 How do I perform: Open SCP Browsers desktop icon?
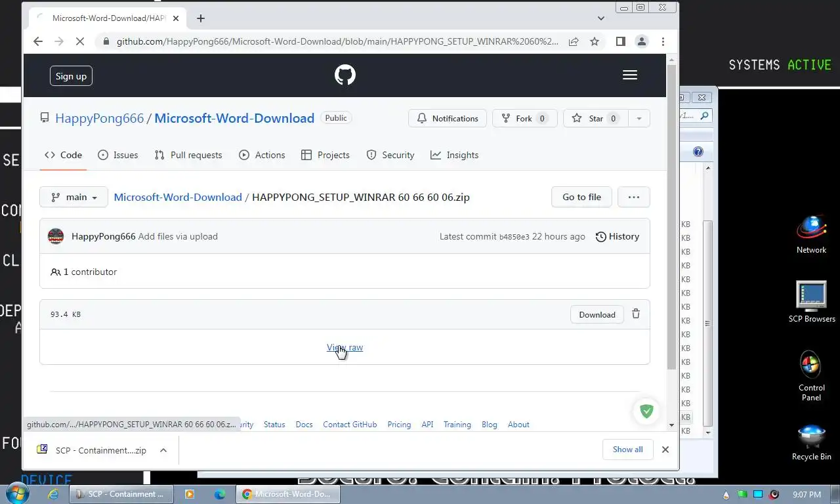pos(812,302)
